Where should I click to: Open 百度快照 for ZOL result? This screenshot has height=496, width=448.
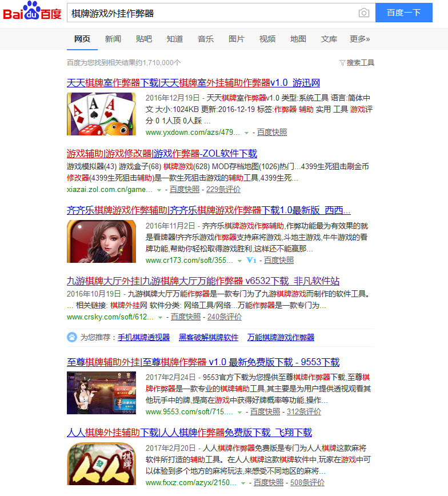tap(185, 190)
